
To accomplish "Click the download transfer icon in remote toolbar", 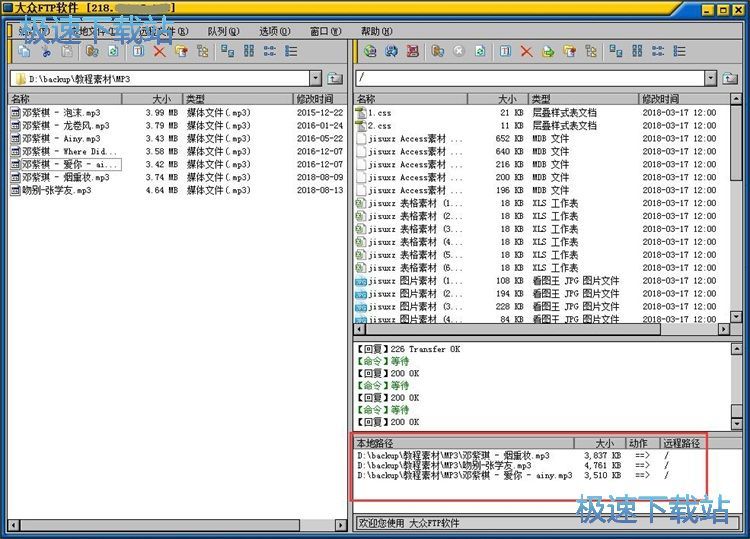I will point(437,51).
